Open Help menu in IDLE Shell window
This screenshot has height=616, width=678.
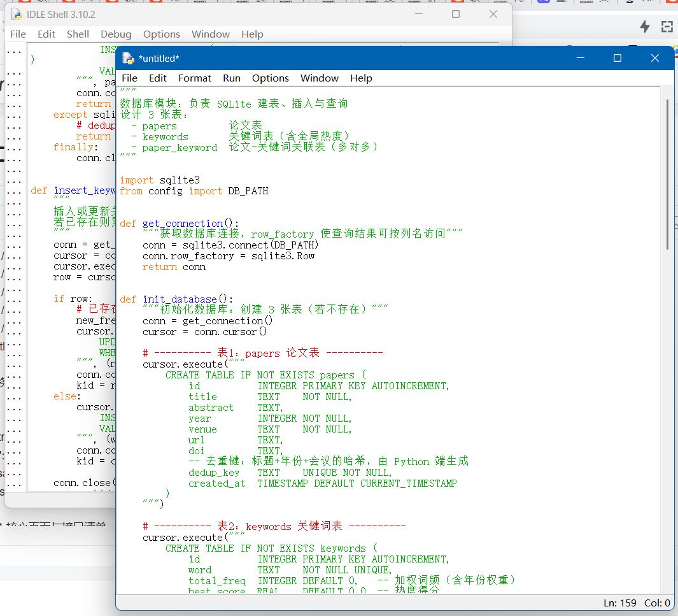click(252, 34)
